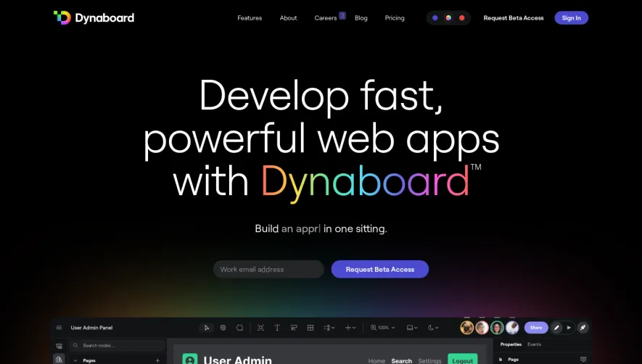Image resolution: width=642 pixels, height=364 pixels.
Task: Click Home in User Admin nav
Action: [x=376, y=360]
